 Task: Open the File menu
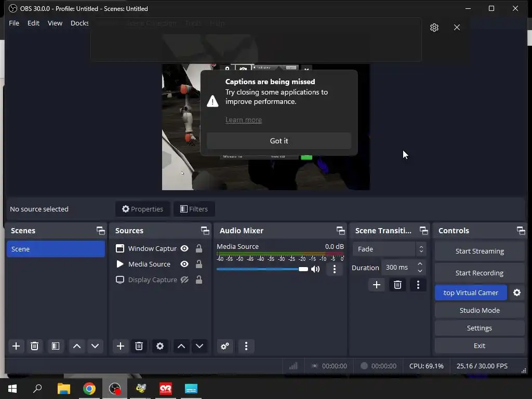pyautogui.click(x=14, y=23)
